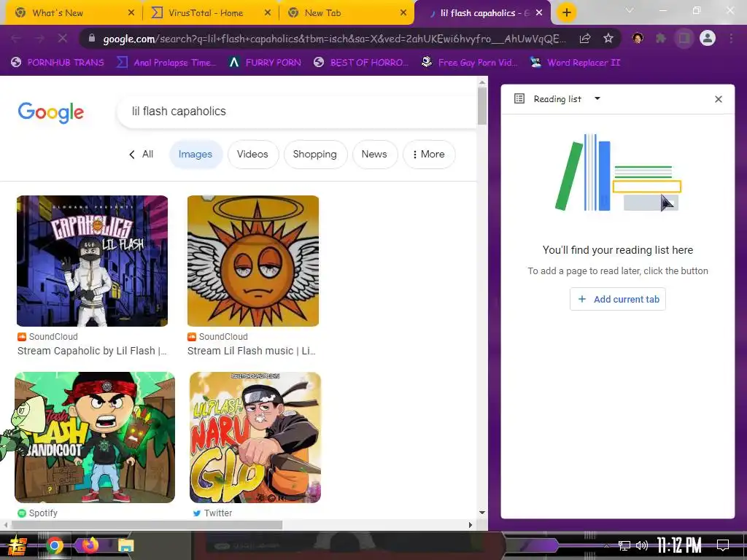The height and width of the screenshot is (560, 747).
Task: Bookmark this page with the star icon
Action: [608, 39]
